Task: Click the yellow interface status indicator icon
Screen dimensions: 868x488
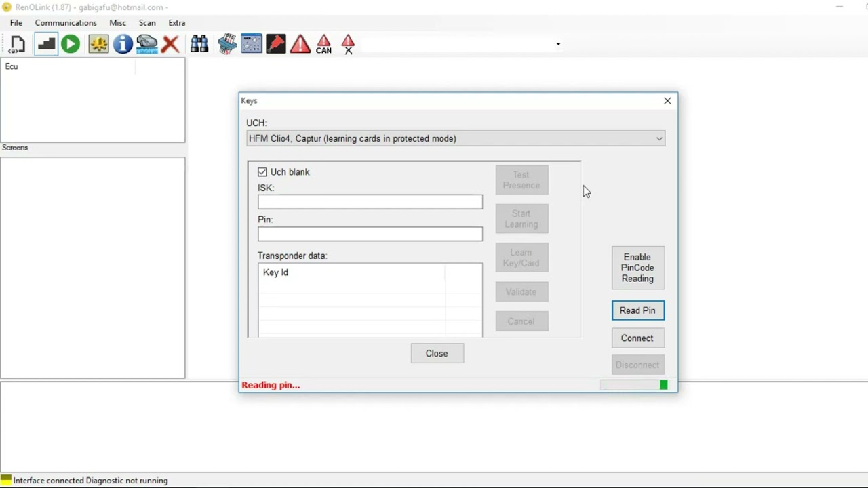Action: 6,480
